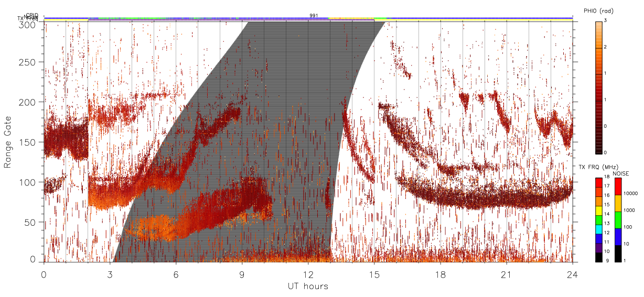This screenshot has width=644, height=297.
Task: Click the orange-red 16–17 MHz TX FRQ swatch
Action: 598,192
